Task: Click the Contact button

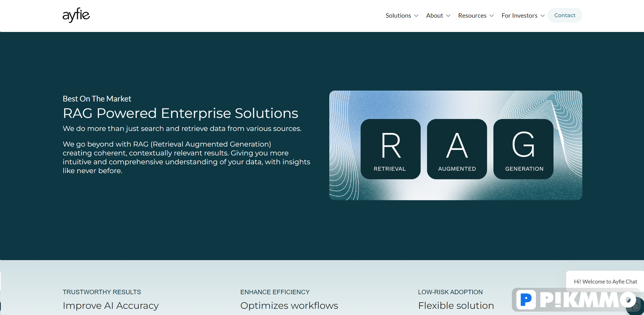Action: 565,15
